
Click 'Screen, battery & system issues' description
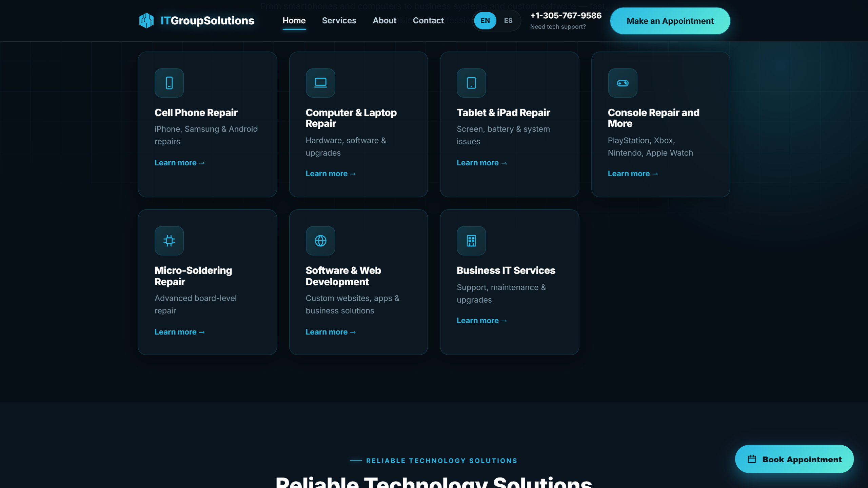tap(503, 135)
